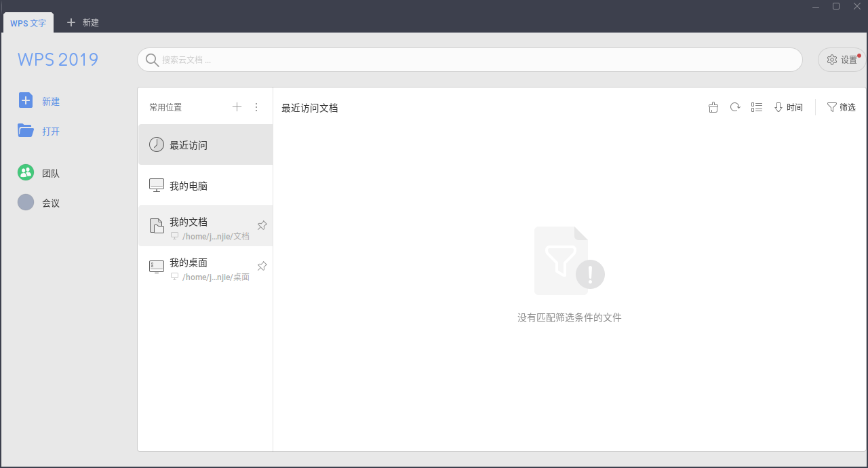868x468 pixels.
Task: Click the 最近访问文档 heading
Action: pyautogui.click(x=310, y=108)
